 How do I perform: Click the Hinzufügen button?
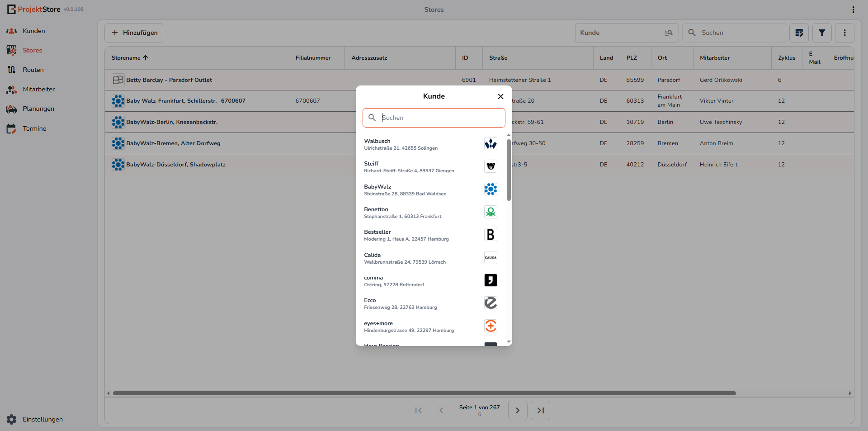[x=134, y=33]
